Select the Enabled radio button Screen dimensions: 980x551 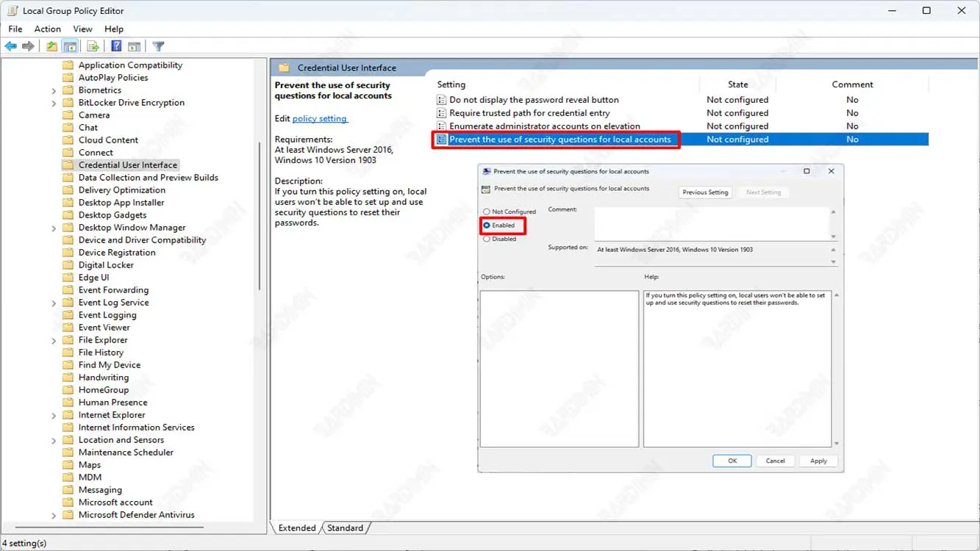coord(487,226)
